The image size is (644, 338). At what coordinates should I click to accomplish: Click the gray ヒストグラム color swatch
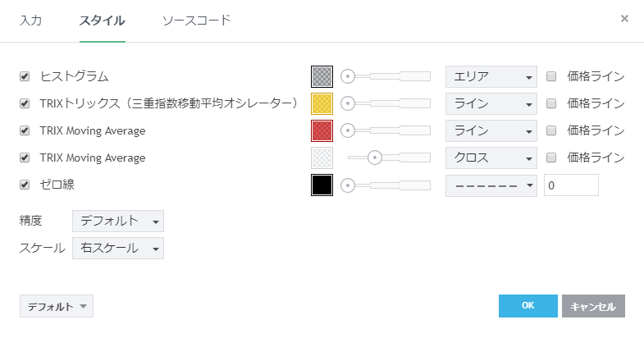point(322,76)
